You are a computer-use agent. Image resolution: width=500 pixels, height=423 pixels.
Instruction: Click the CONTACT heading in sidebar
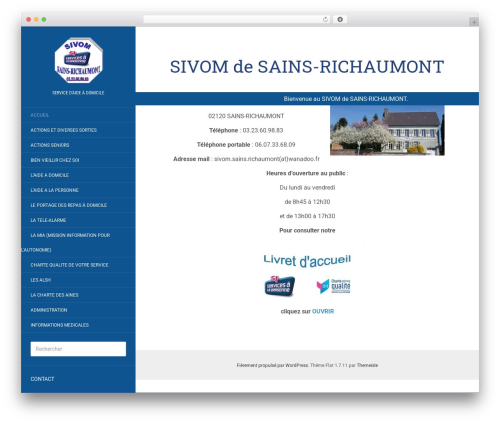point(42,379)
